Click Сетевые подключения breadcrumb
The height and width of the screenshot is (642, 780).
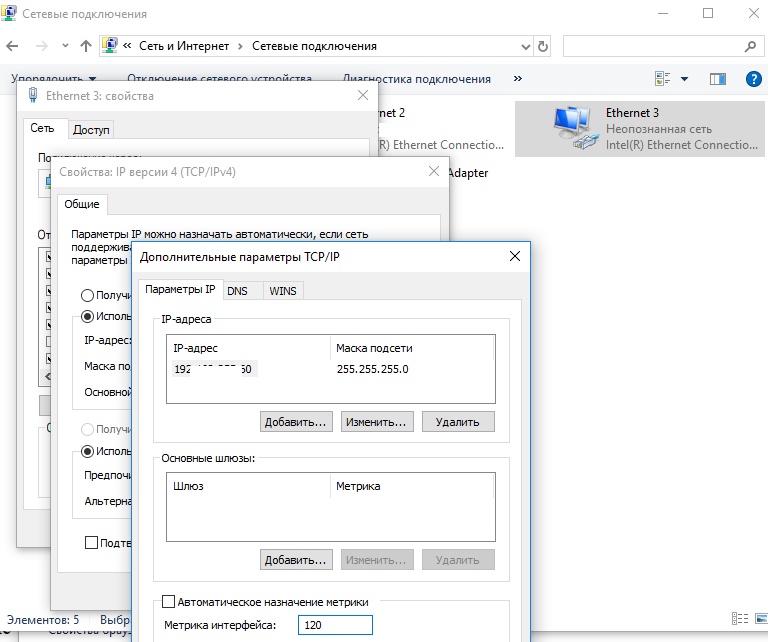click(x=314, y=46)
